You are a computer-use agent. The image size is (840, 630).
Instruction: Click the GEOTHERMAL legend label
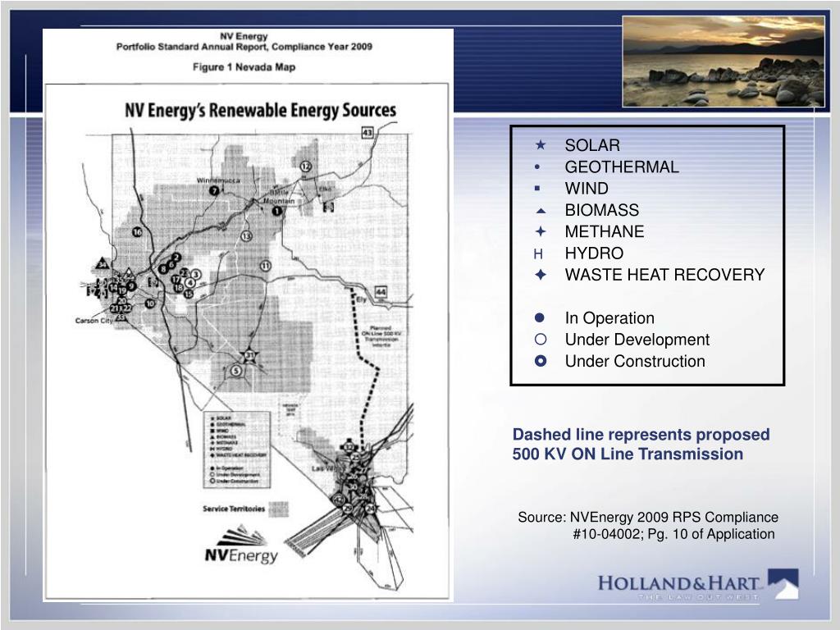622,167
